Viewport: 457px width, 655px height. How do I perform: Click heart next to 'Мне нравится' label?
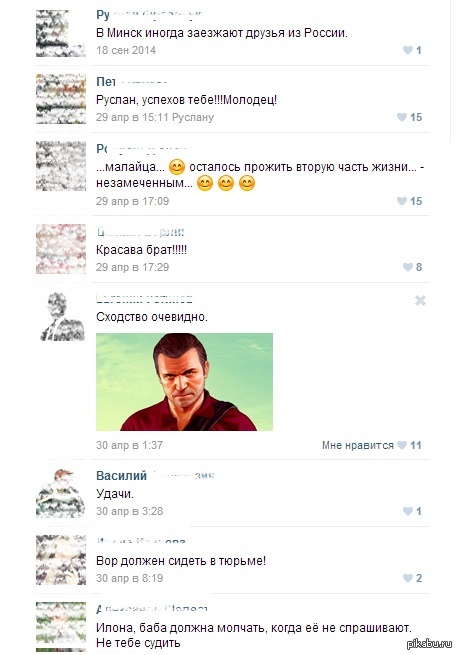(402, 445)
